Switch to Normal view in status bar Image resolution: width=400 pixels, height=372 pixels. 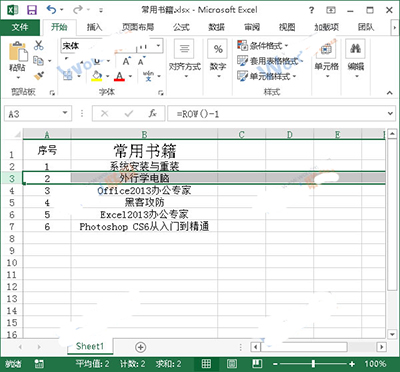[x=206, y=364]
